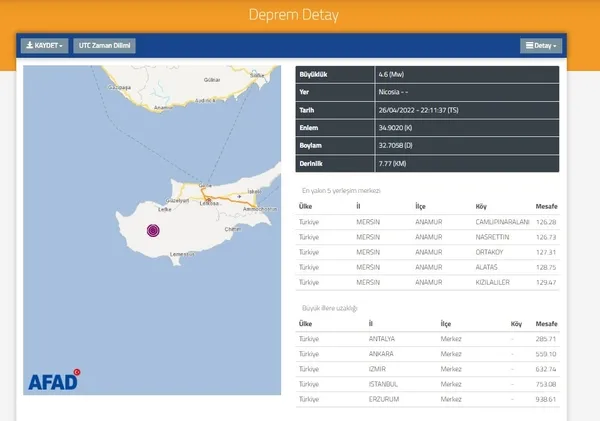Expand the Detay menu dropdown
The image size is (600, 421).
click(541, 46)
